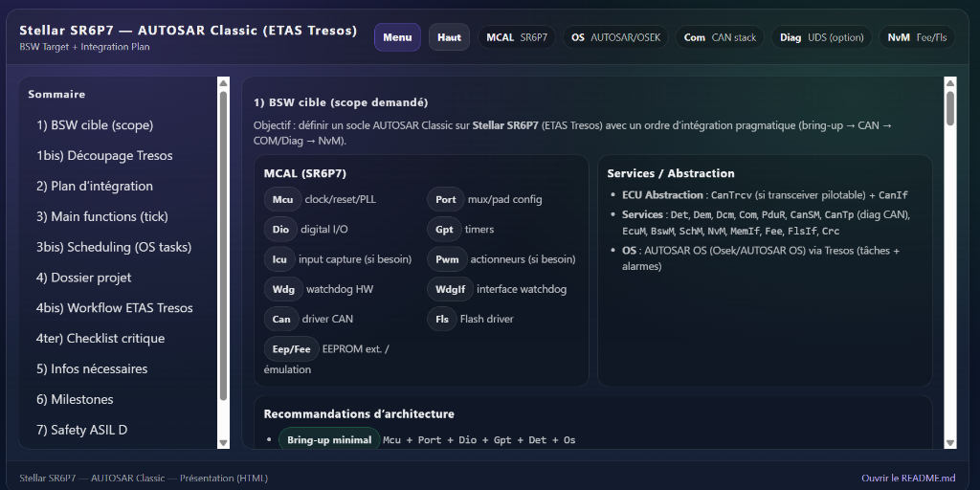Jump to 5) Infos nécessaires
The height and width of the screenshot is (490, 980).
click(x=92, y=368)
